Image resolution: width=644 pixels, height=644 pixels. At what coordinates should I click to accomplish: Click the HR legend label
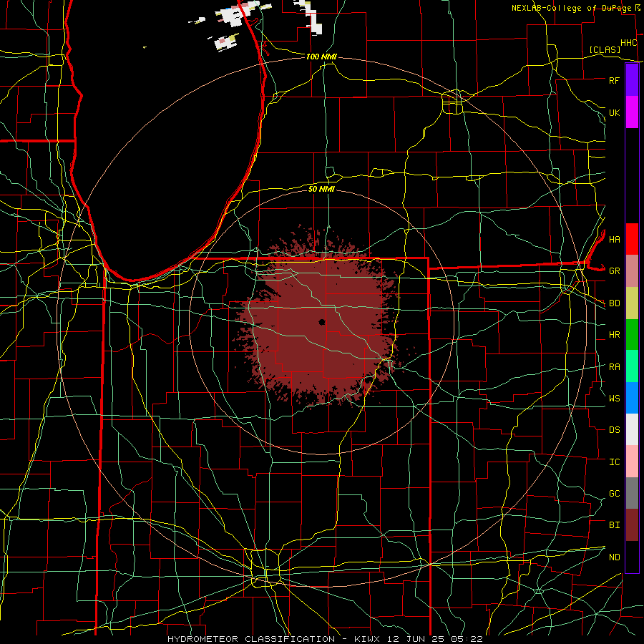coord(614,335)
